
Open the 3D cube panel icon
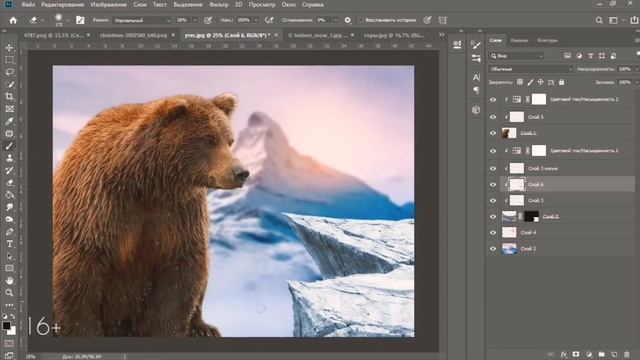(476, 110)
